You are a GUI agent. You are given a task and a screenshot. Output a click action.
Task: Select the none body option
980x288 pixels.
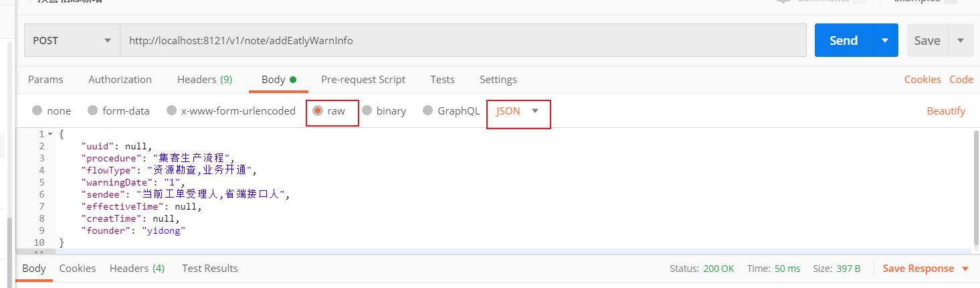tap(37, 111)
